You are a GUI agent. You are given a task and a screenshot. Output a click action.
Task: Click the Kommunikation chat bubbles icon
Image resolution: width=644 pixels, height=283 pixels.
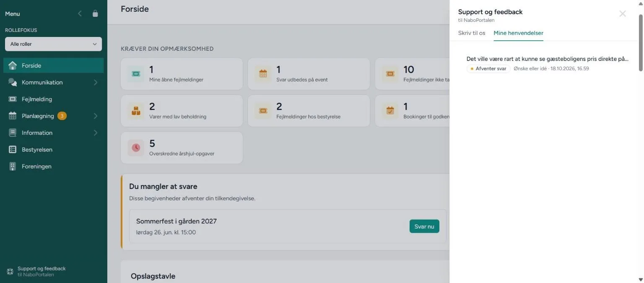(13, 82)
